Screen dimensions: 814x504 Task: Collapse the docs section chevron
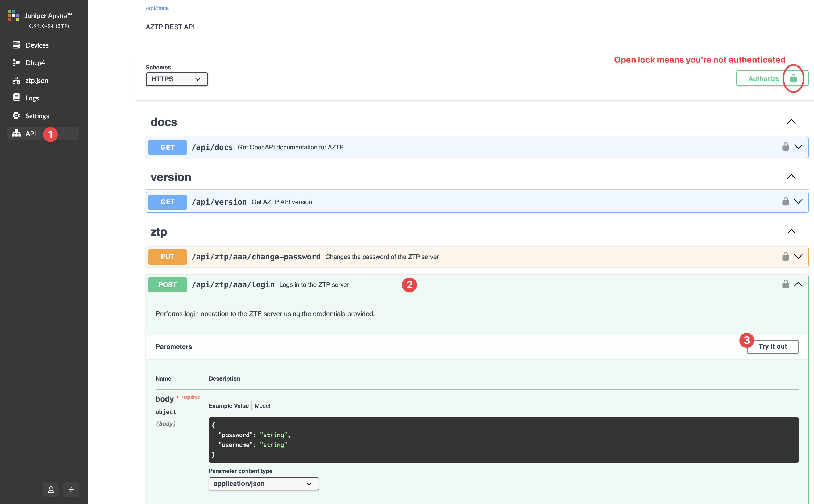[x=791, y=122]
